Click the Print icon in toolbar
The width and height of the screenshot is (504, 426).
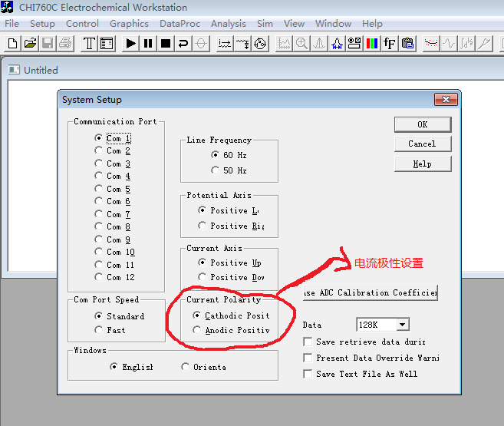(x=65, y=43)
